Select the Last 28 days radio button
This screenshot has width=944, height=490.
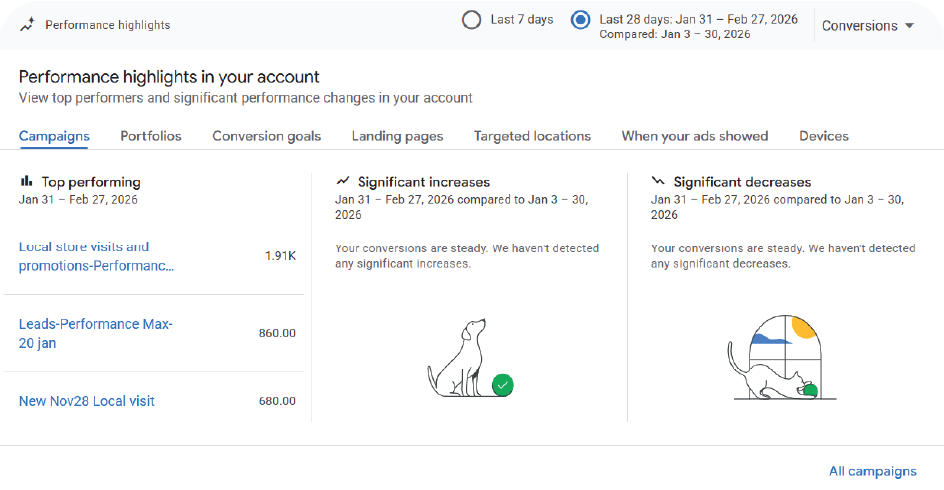click(580, 20)
